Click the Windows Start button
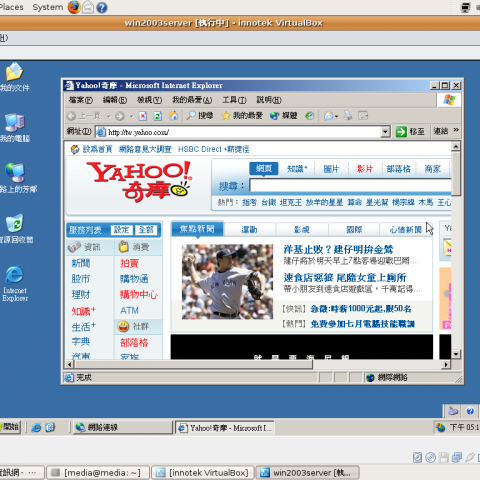480x480 pixels. coord(9,427)
